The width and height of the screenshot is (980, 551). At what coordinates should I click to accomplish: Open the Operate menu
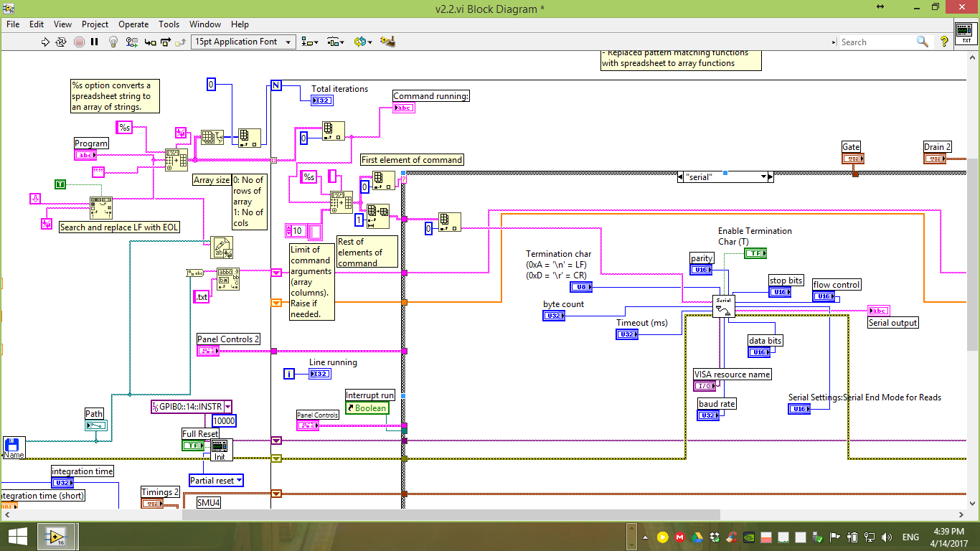(x=133, y=24)
